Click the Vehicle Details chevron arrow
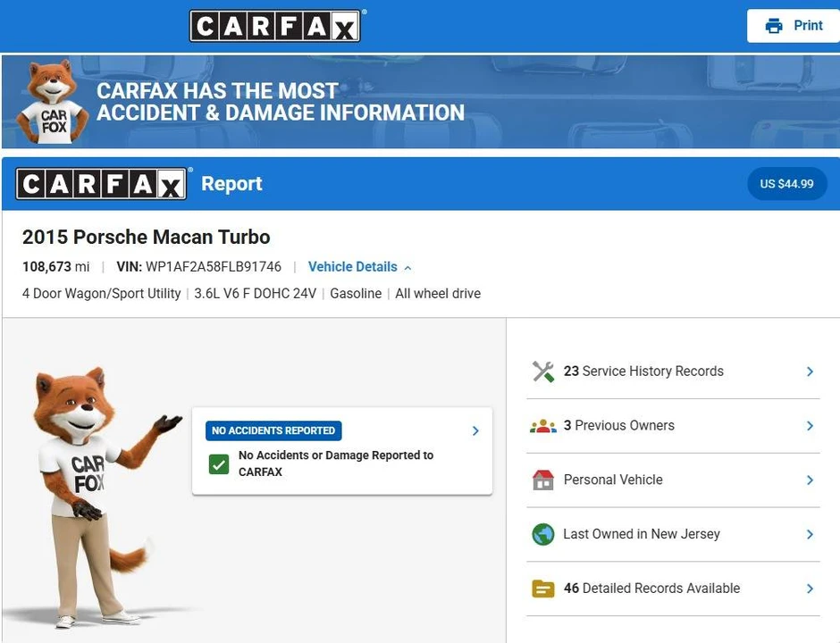 click(x=407, y=268)
